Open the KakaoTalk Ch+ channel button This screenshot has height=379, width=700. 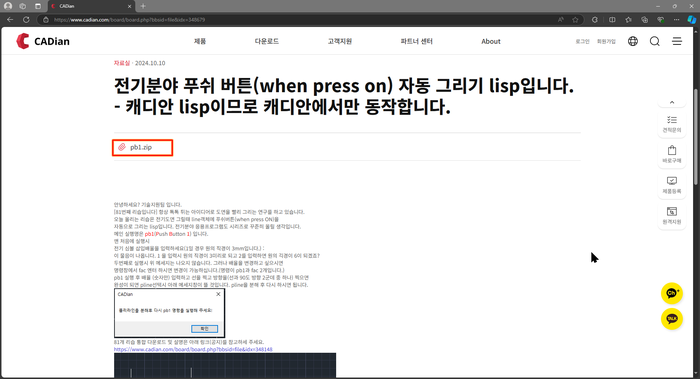(671, 293)
